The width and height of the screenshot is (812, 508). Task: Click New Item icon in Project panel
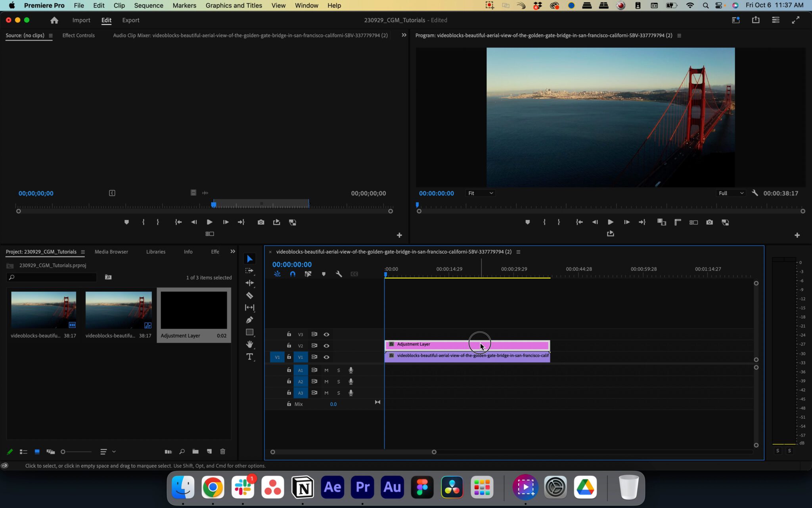(x=209, y=452)
